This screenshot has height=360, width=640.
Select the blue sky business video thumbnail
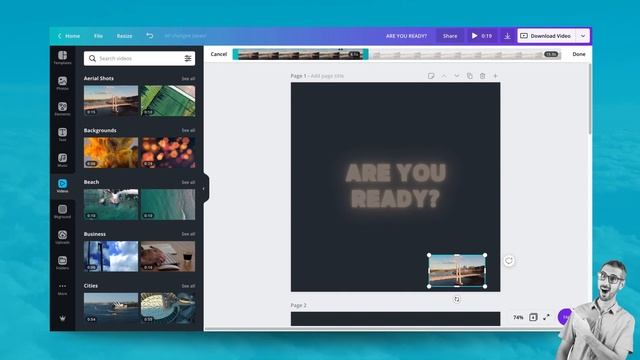pos(111,256)
